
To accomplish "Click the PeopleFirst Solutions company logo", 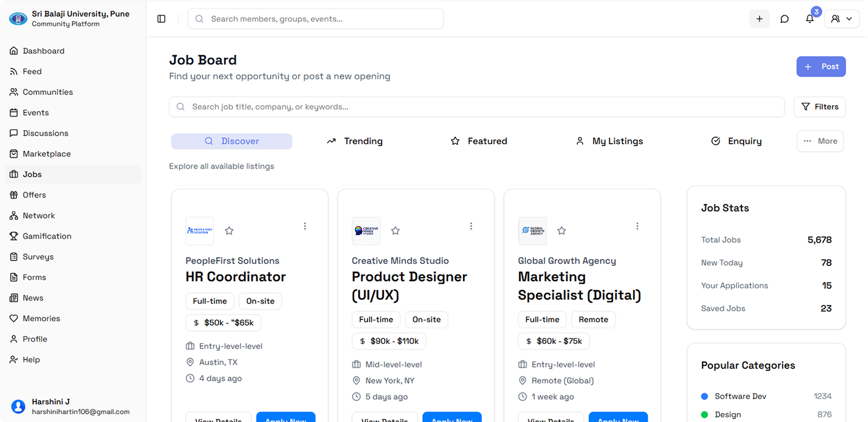I will click(200, 231).
